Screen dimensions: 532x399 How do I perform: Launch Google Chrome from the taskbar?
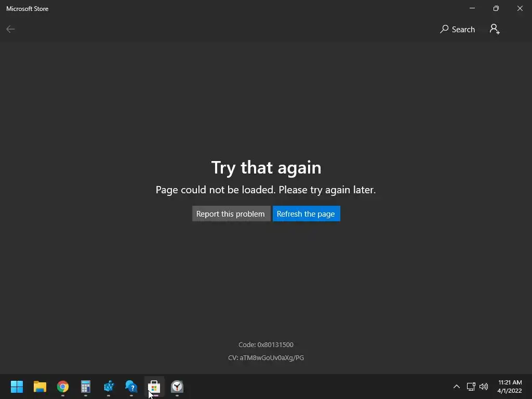[63, 387]
